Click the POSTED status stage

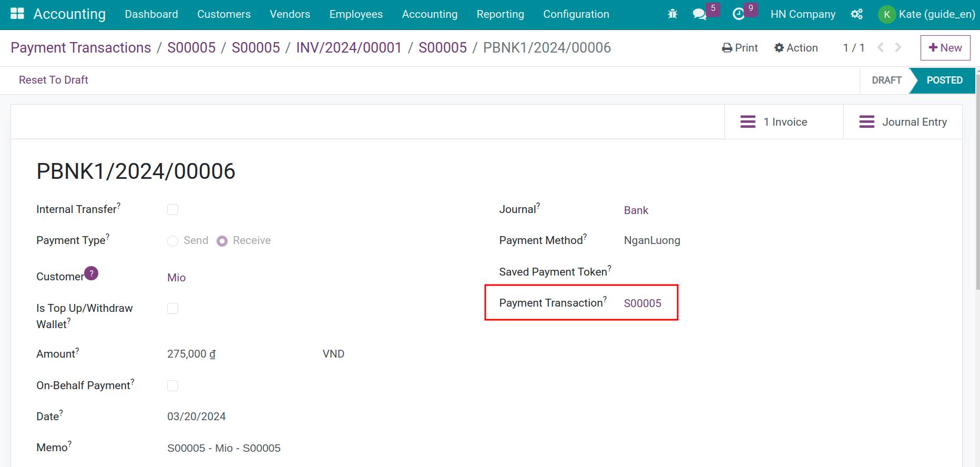[x=944, y=80]
